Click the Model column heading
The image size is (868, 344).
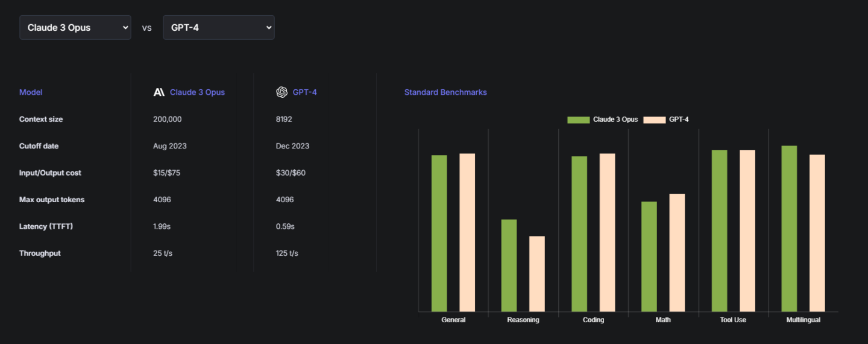(x=31, y=92)
